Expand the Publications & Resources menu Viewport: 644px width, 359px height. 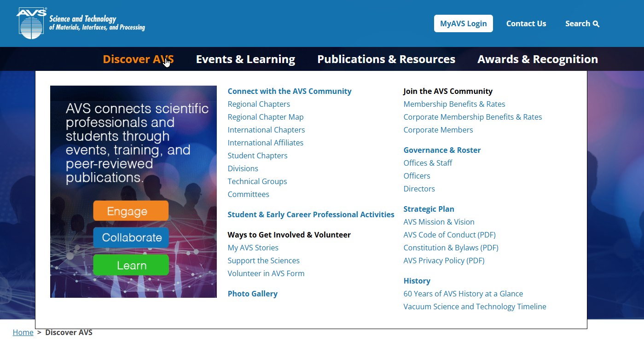[386, 59]
